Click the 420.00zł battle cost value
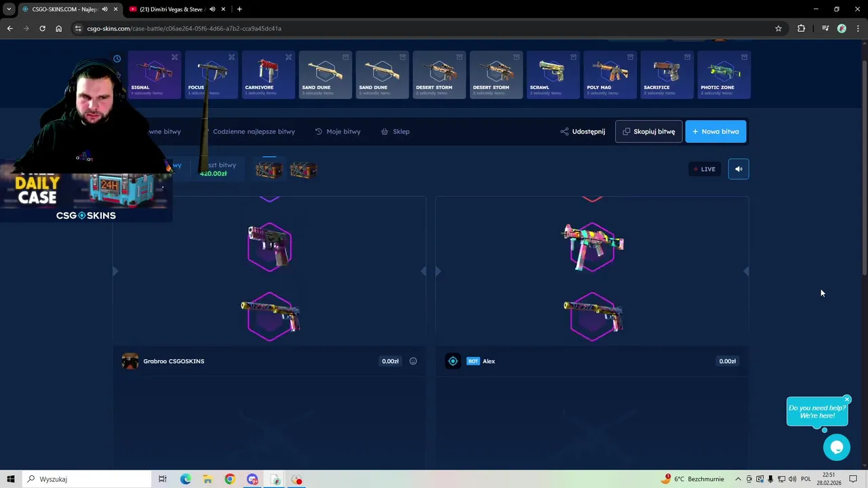This screenshot has height=488, width=868. click(x=213, y=174)
